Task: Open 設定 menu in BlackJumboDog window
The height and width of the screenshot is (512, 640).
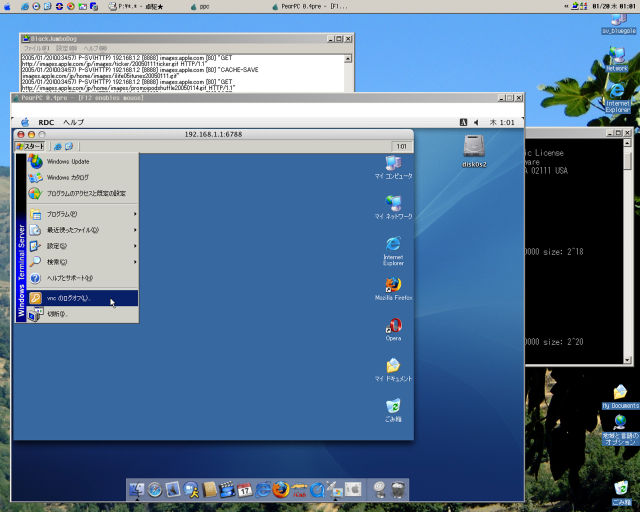Action: click(66, 48)
